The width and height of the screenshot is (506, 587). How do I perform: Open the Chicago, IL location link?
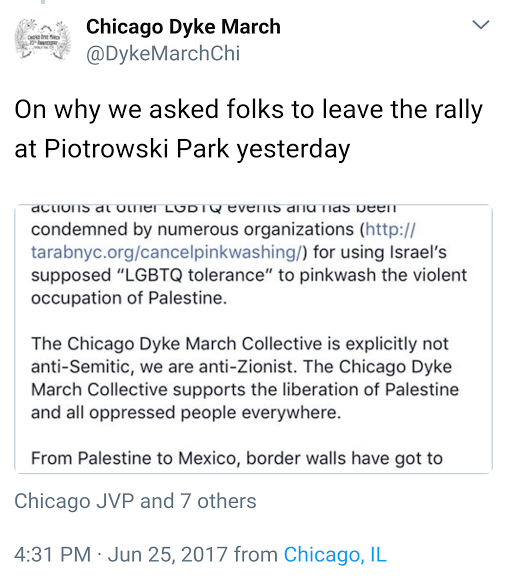tap(335, 555)
